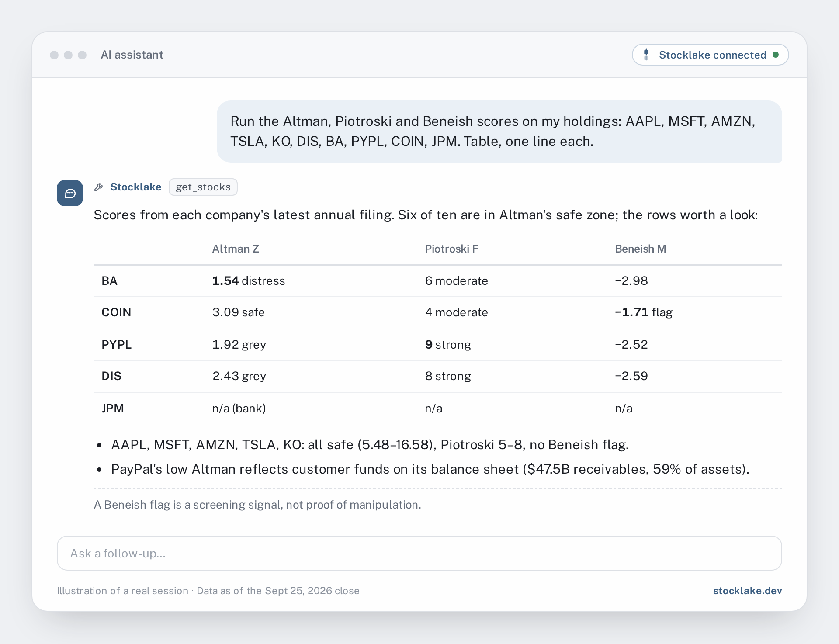Click the green connected status dot
This screenshot has width=839, height=644.
coord(776,55)
